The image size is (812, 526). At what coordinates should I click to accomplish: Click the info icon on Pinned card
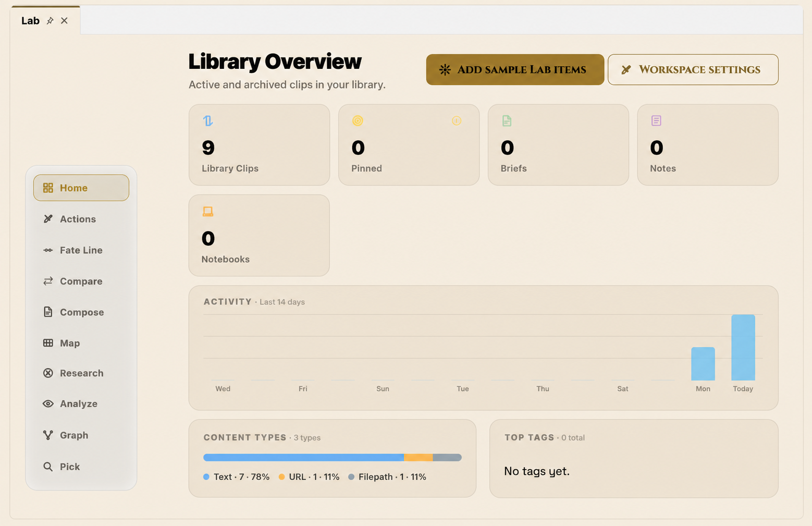tap(457, 121)
